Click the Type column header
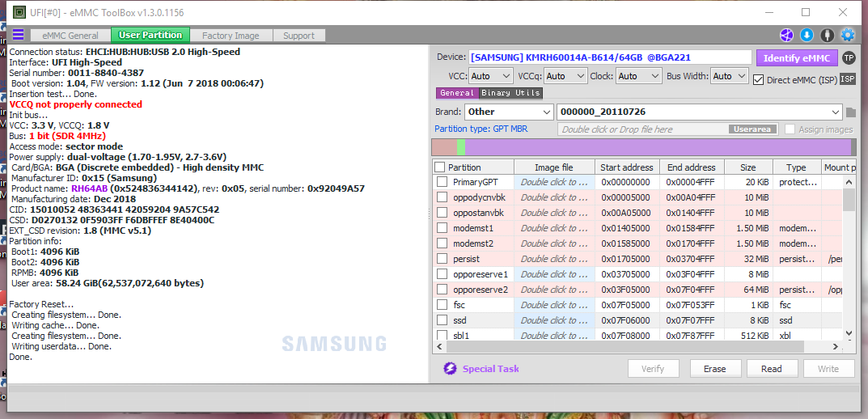Viewport: 868px width, 419px height. (797, 167)
